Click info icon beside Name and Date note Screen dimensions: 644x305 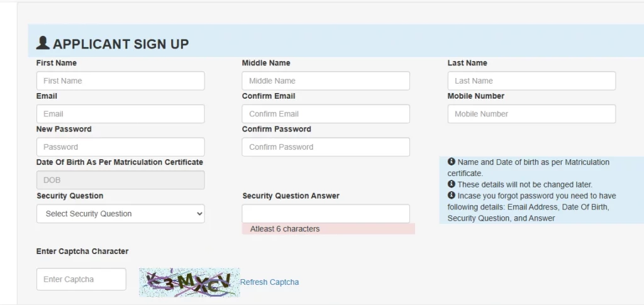(x=452, y=162)
